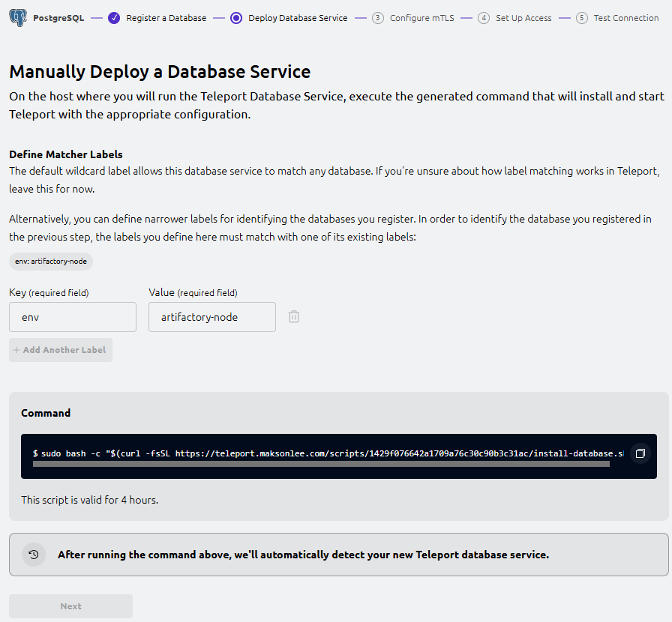Click the step 5 number circle
Screen dimensions: 672x622
click(582, 18)
